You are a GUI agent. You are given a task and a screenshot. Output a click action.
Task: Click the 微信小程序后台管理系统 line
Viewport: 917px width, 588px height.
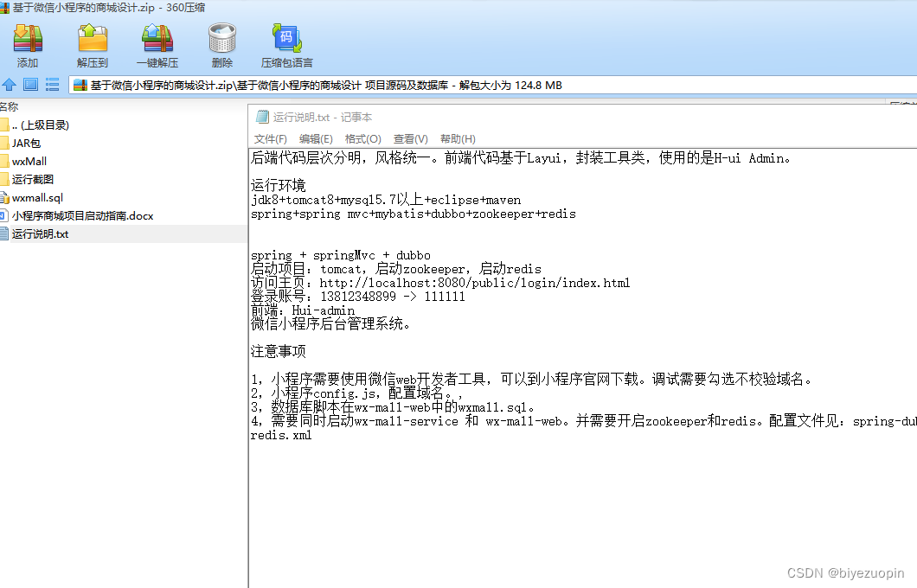coord(330,323)
